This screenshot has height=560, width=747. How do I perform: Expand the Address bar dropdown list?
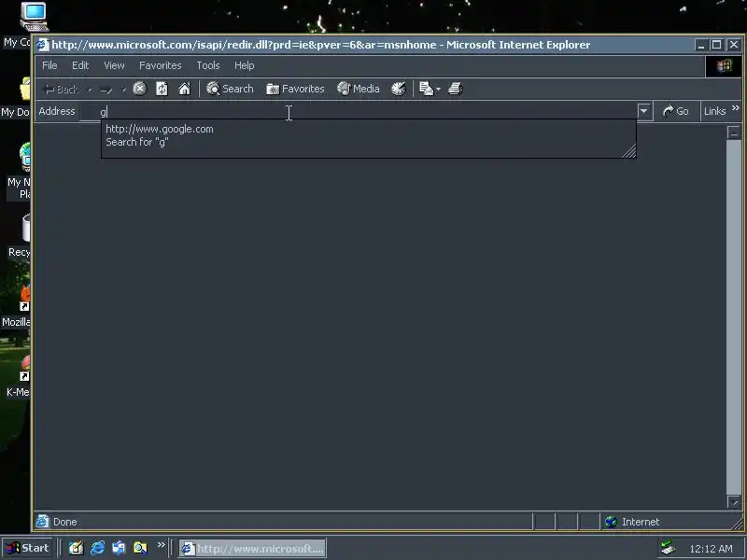pos(643,111)
